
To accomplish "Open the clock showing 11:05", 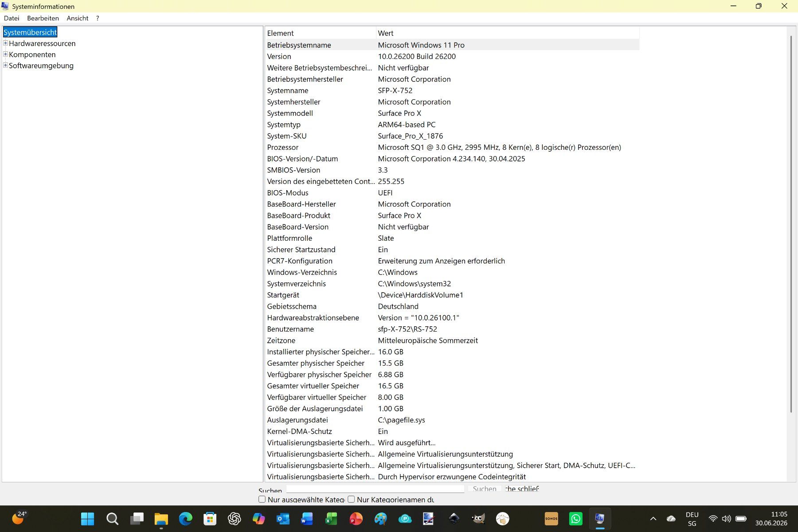I will click(x=771, y=519).
